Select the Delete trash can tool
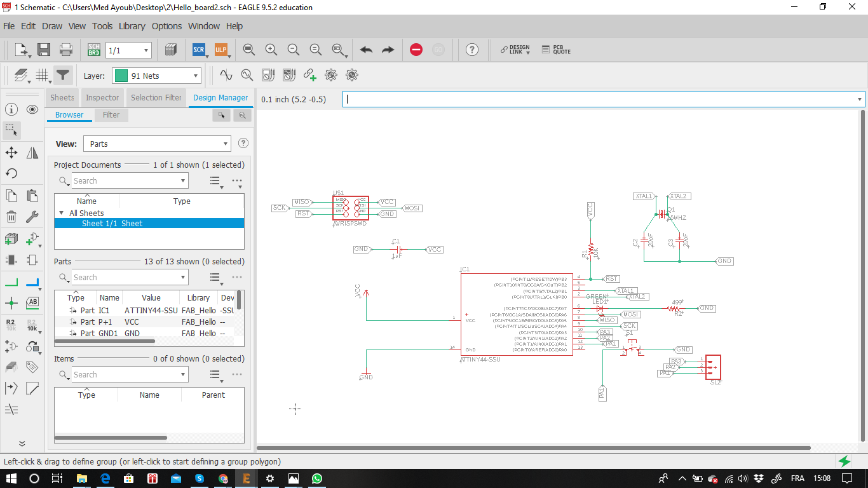Viewport: 868px width, 488px height. click(11, 217)
